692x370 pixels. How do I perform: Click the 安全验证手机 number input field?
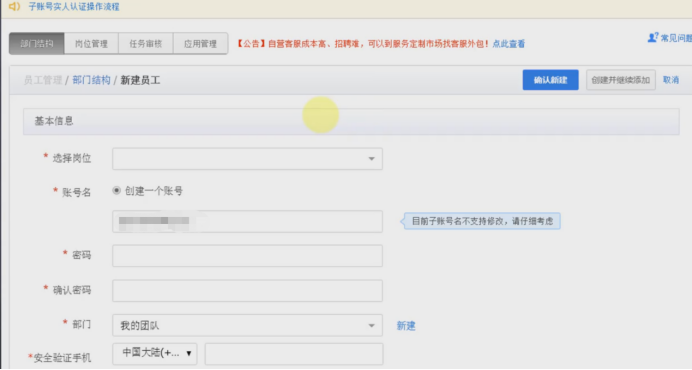click(x=294, y=354)
